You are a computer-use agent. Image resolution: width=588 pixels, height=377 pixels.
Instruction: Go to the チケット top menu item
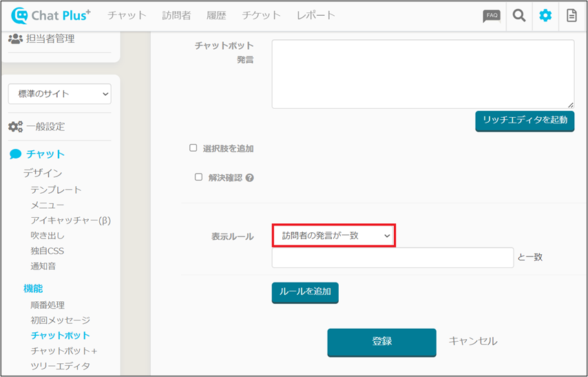(x=261, y=15)
